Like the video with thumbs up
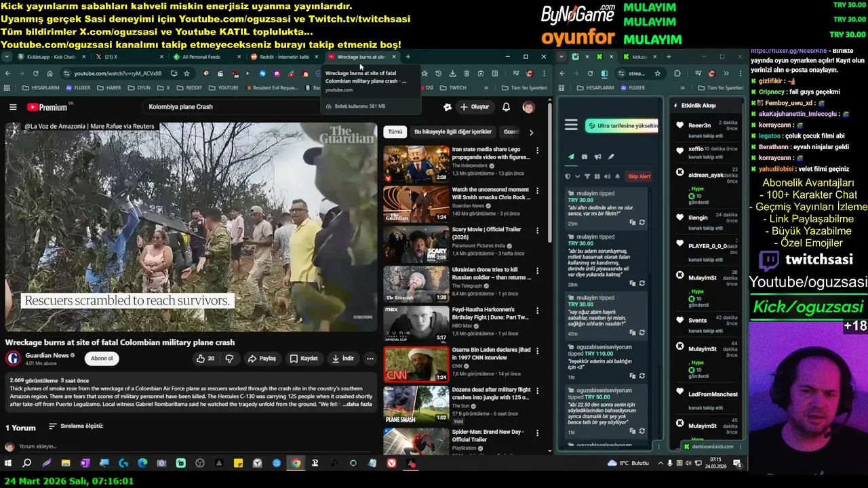Screen dimensions: 868x488 205,359
